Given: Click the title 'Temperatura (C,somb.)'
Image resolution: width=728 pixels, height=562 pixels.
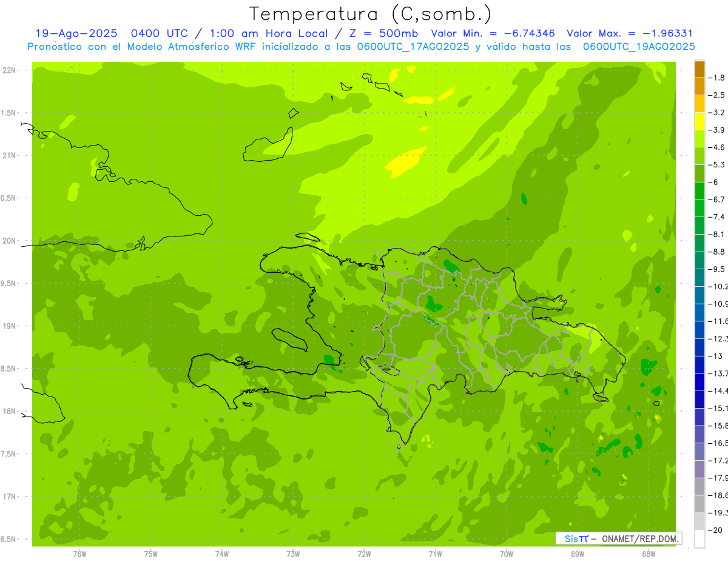Looking at the screenshot, I should click(x=371, y=14).
